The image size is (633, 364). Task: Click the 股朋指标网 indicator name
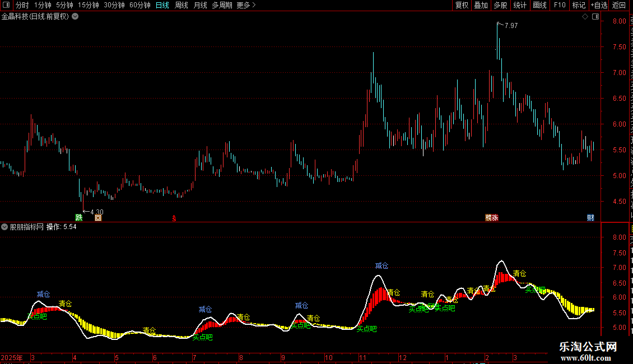pyautogui.click(x=27, y=227)
